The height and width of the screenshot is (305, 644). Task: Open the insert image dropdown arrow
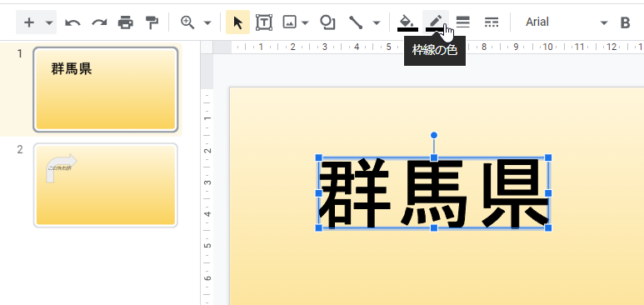[305, 22]
